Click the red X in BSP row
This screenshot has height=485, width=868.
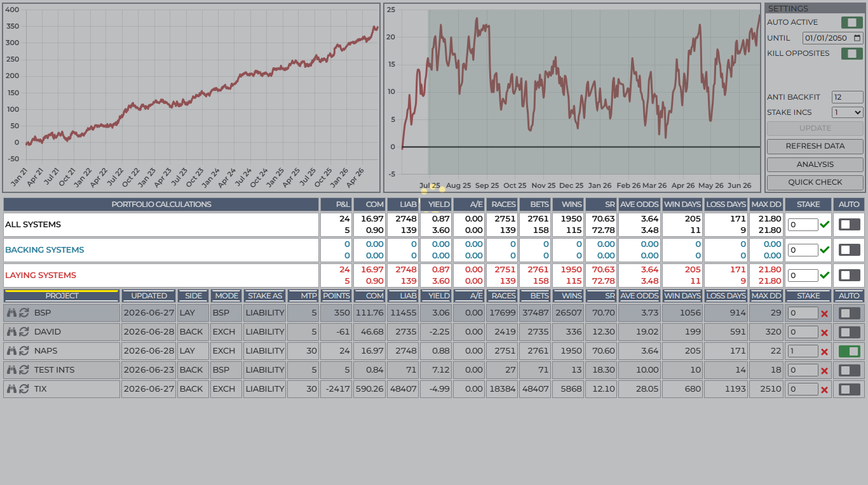(824, 314)
